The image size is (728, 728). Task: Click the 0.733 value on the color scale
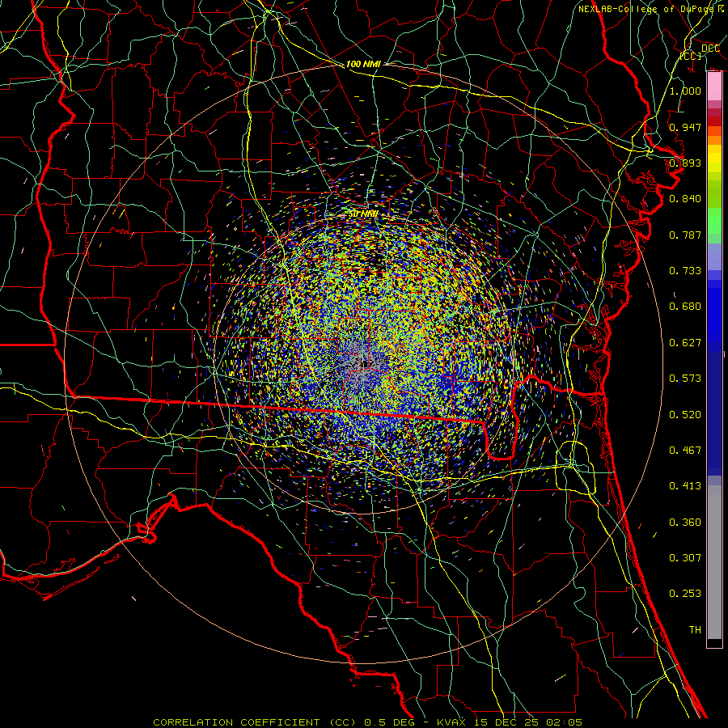tap(685, 271)
